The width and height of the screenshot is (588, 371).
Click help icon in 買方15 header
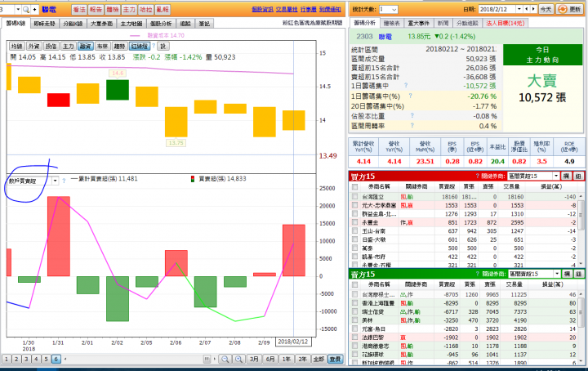(x=478, y=176)
